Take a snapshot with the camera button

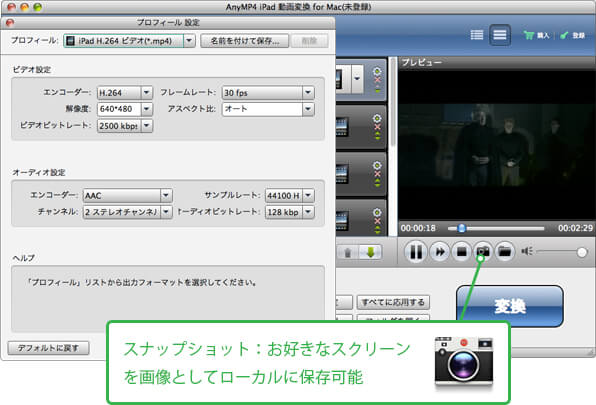[x=483, y=252]
